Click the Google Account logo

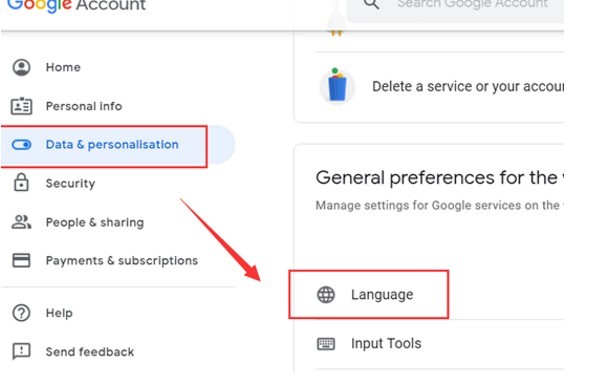point(76,6)
